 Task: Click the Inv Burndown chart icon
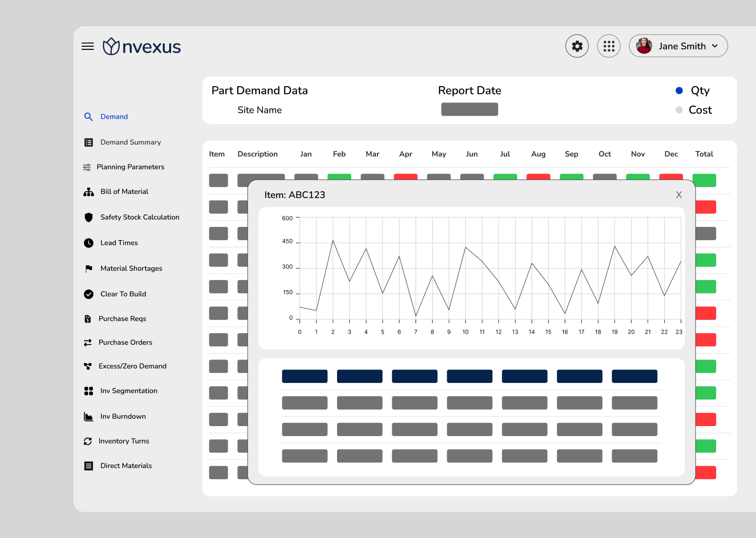89,417
